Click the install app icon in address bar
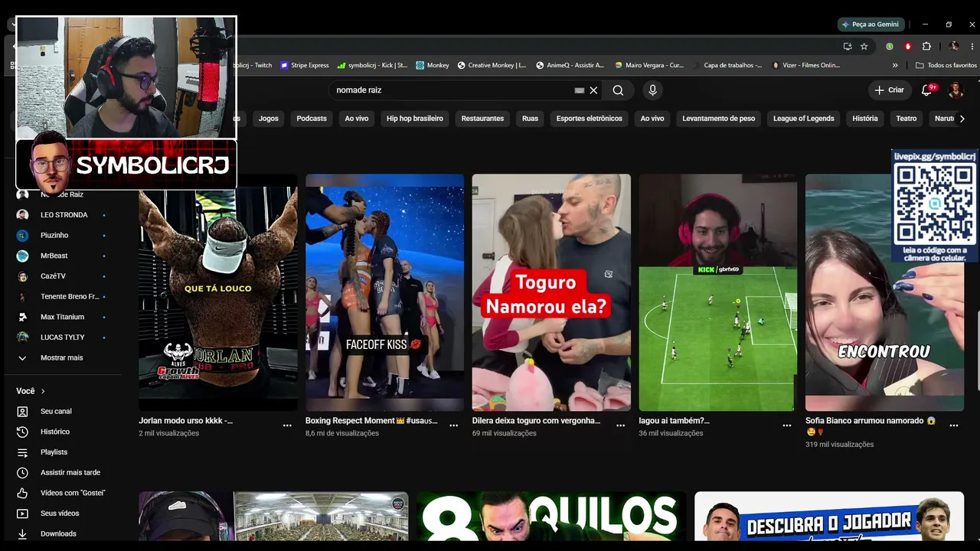This screenshot has height=551, width=980. tap(848, 46)
